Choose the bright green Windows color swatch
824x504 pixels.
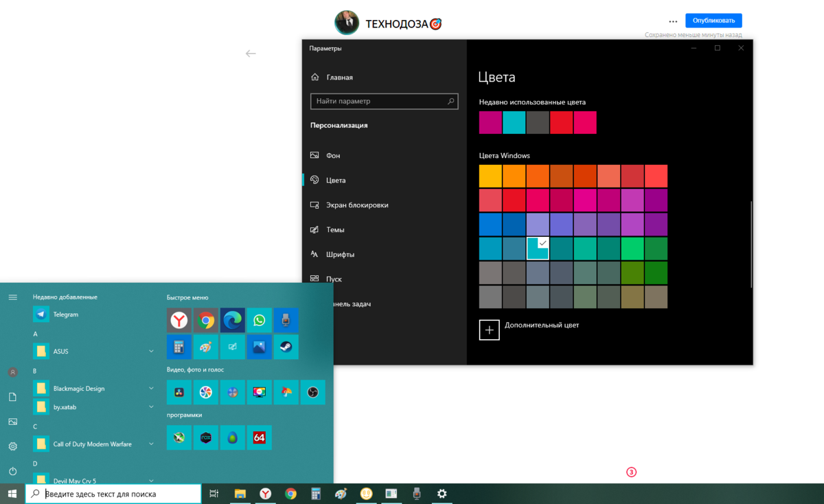[x=632, y=249]
